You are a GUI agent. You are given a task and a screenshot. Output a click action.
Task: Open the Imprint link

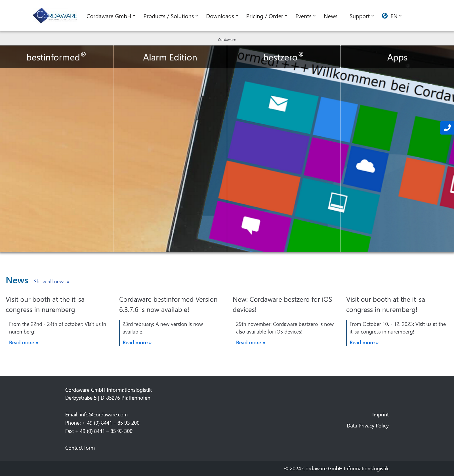coord(381,415)
